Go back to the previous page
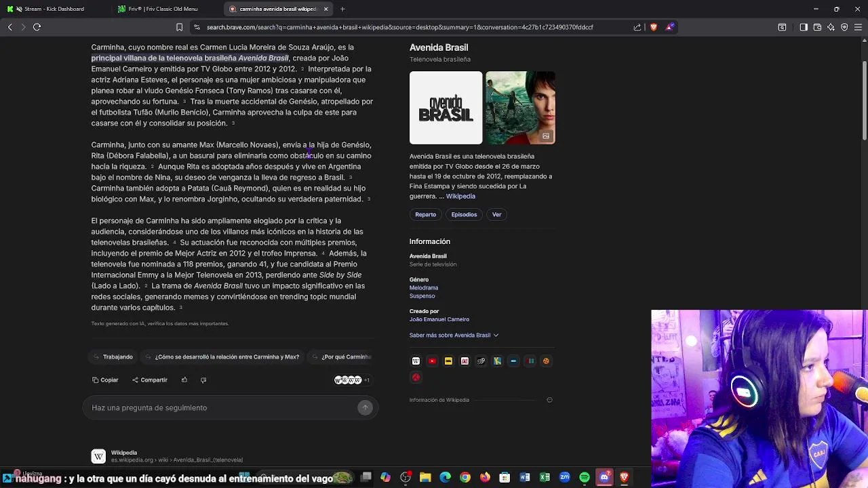The width and height of the screenshot is (868, 488). [x=10, y=27]
